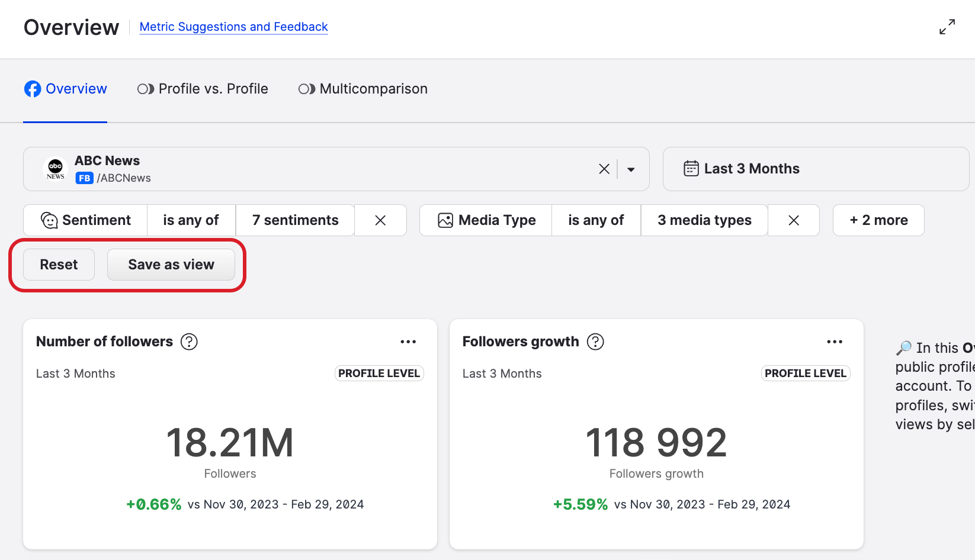Clear the ABC News profile selection
Viewport: 975px width, 560px height.
click(604, 169)
